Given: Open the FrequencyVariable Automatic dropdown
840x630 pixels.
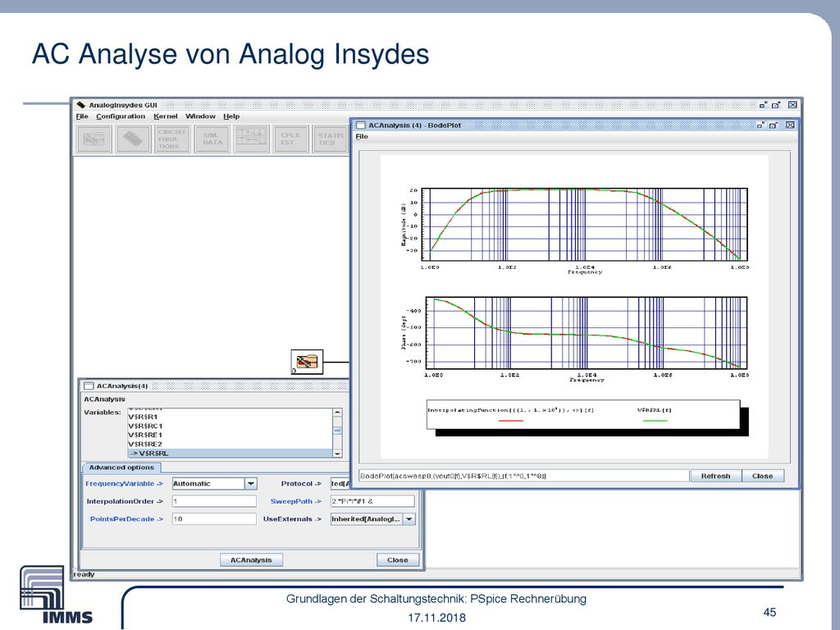Looking at the screenshot, I should pos(251,484).
